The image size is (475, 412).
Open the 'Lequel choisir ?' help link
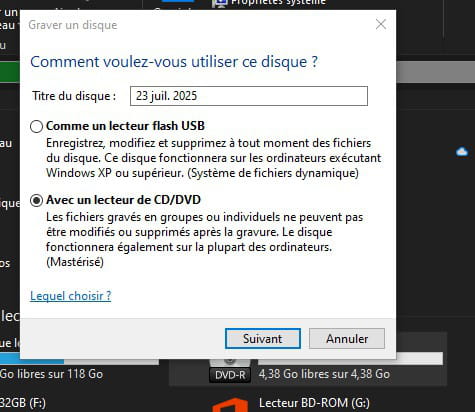pos(70,296)
